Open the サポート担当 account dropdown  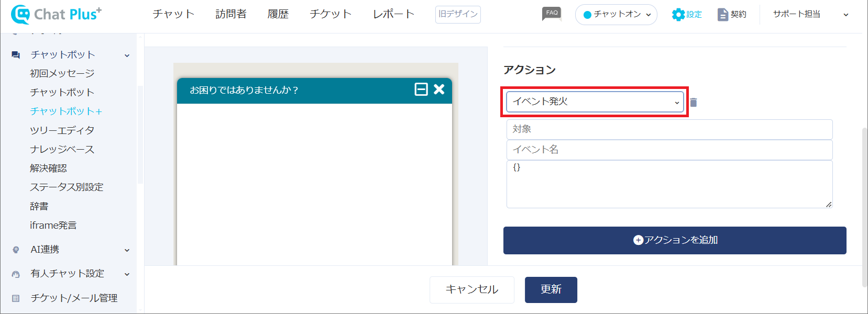(810, 15)
